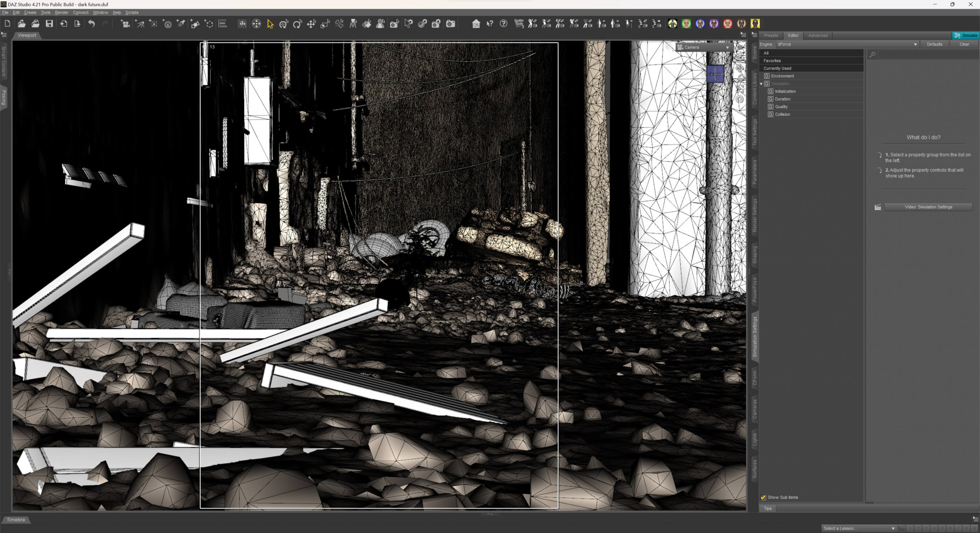Select the Currently Used filter row
Screen dimensions: 980x533
coord(811,69)
